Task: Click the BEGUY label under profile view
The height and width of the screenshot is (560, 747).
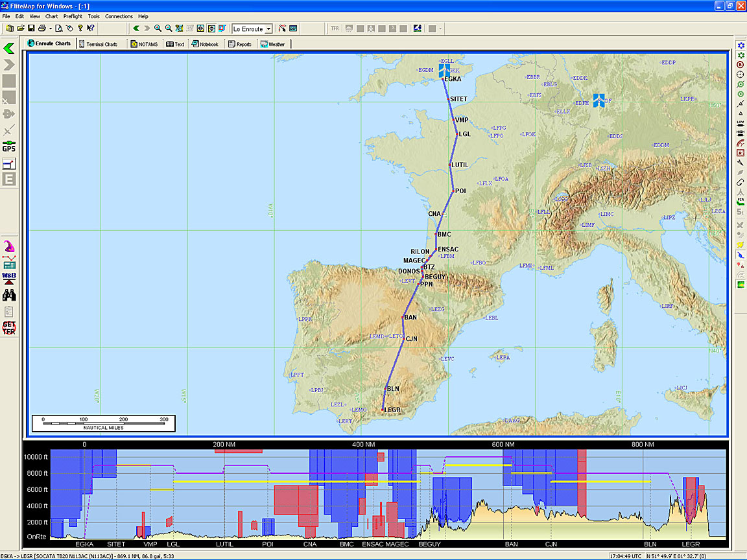Action: pos(430,544)
